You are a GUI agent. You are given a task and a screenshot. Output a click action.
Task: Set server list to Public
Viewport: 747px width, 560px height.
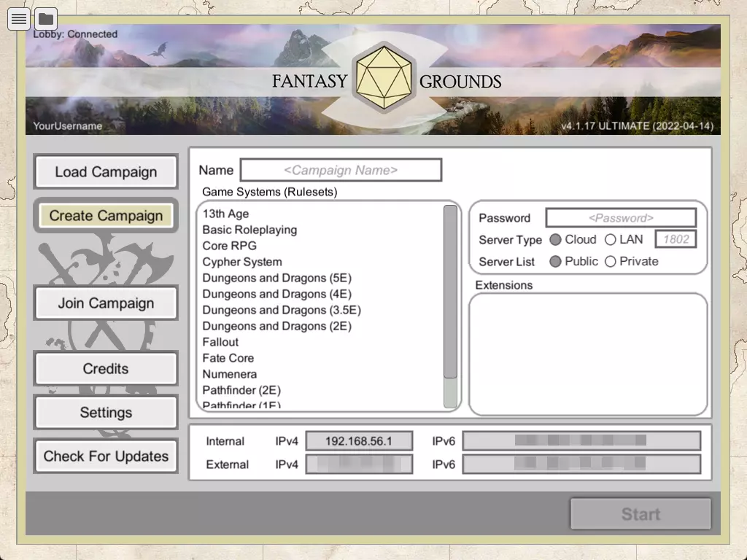[555, 262]
